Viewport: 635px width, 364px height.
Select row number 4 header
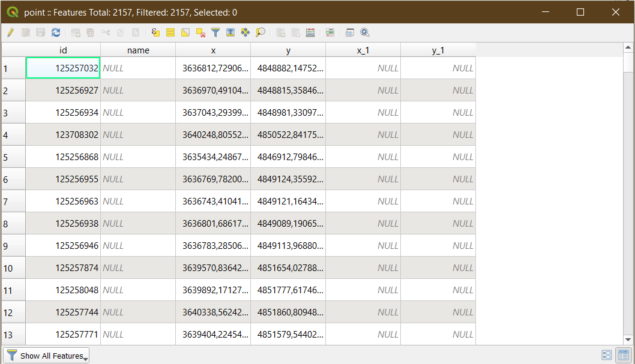click(x=13, y=135)
